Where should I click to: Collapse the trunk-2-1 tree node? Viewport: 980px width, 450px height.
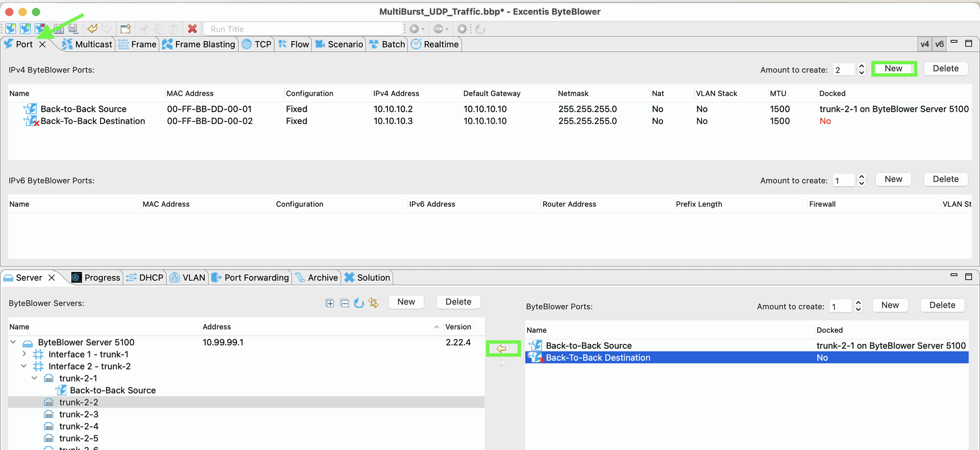[34, 378]
